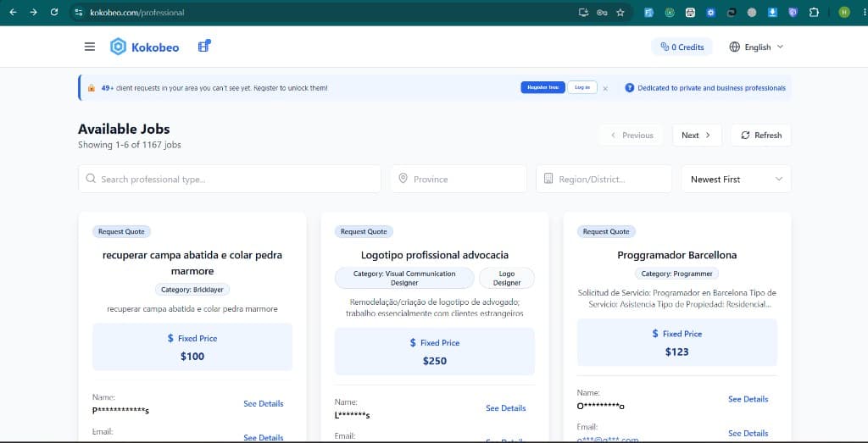View the 0 Credits balance

pos(682,47)
